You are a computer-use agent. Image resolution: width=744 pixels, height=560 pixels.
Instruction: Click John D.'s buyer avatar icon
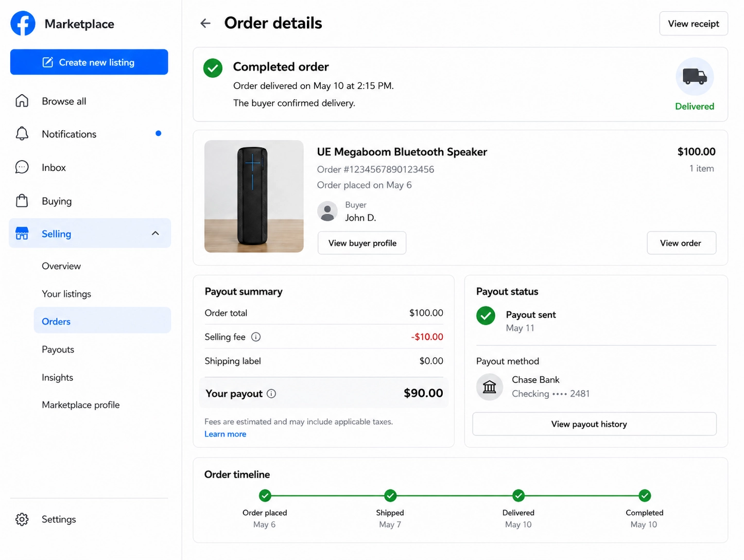327,212
